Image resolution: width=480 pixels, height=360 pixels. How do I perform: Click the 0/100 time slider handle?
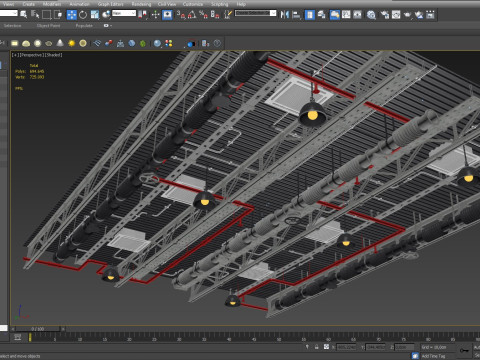point(38,329)
